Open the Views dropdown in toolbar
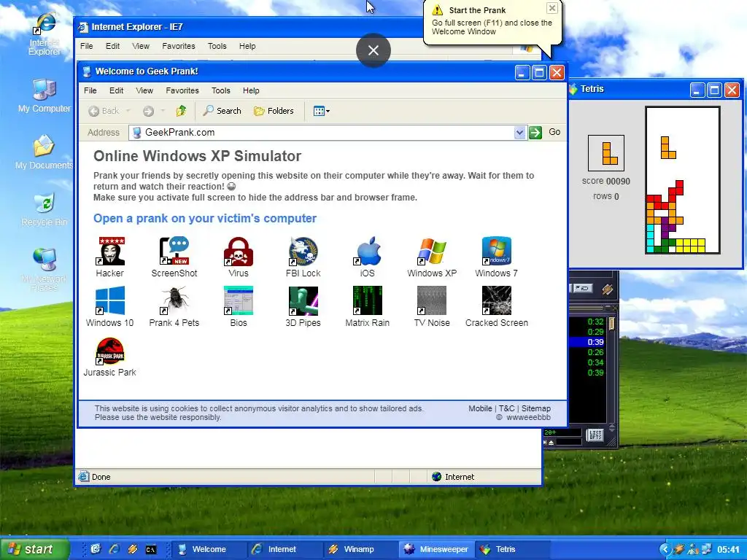747x560 pixels. 322,111
